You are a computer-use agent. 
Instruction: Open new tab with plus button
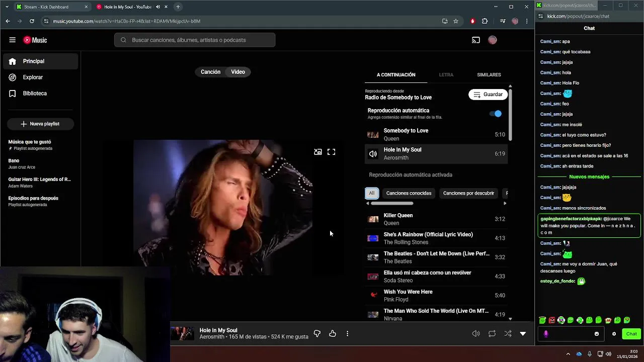pyautogui.click(x=178, y=7)
